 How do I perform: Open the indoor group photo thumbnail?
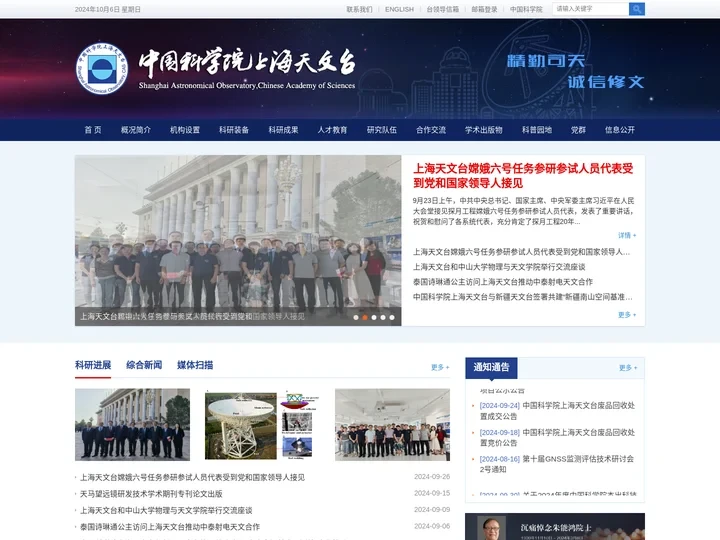coord(392,424)
